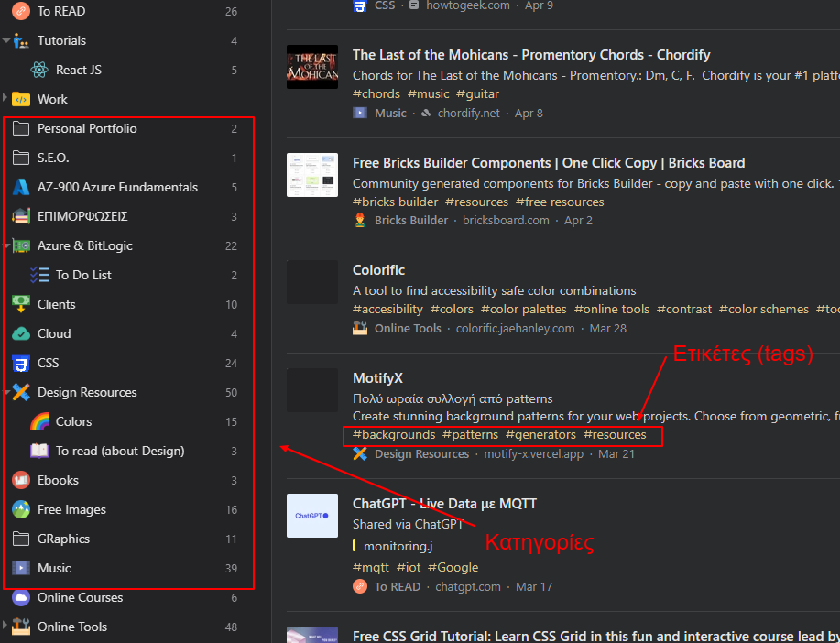Open the Colorific bookmark title
Image resolution: width=840 pixels, height=643 pixels.
tap(378, 270)
